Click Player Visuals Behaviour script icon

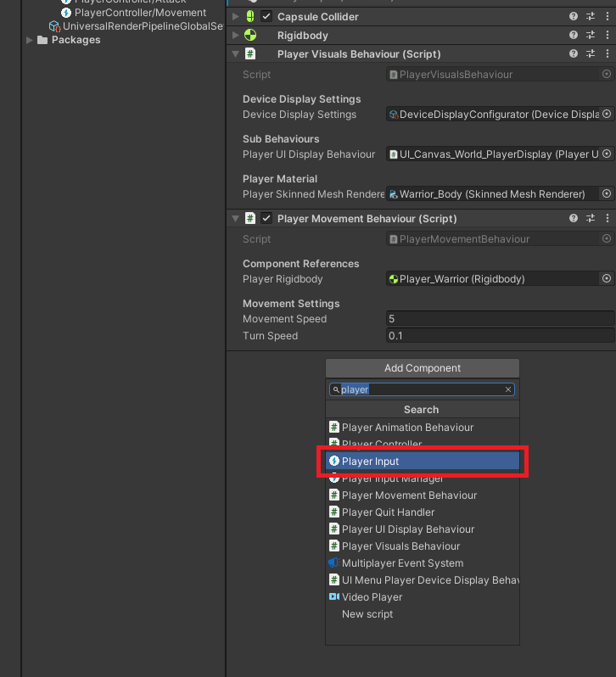(250, 53)
